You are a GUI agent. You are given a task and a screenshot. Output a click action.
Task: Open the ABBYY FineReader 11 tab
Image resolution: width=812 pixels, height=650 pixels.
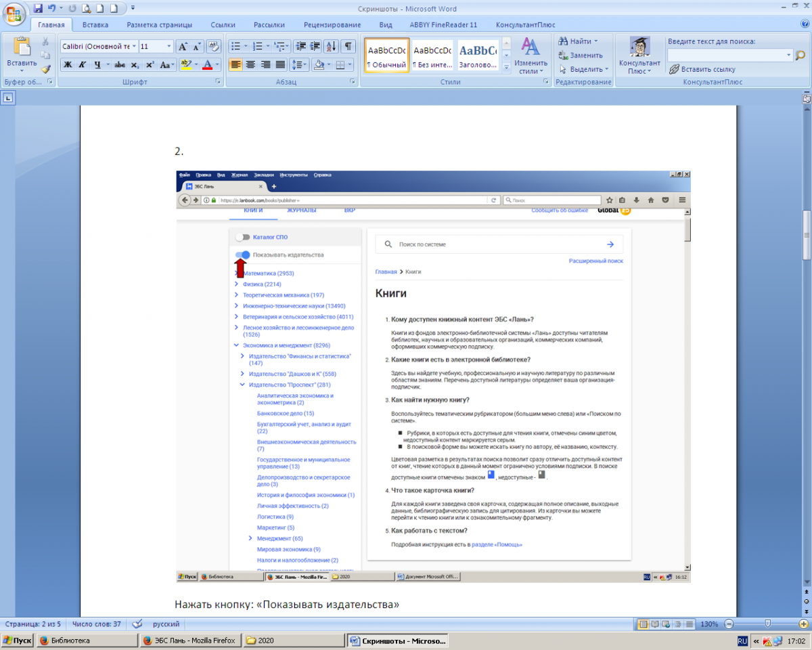[x=443, y=25]
